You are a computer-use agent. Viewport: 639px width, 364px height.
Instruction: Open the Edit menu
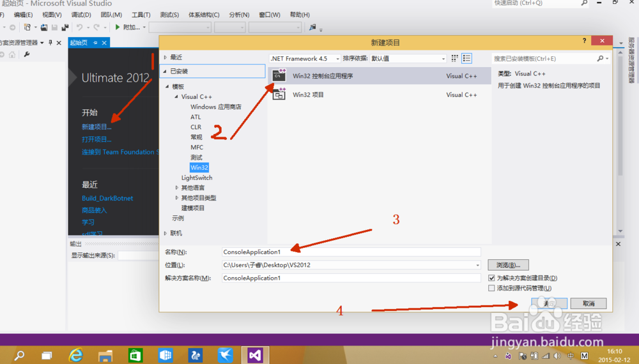[x=23, y=15]
